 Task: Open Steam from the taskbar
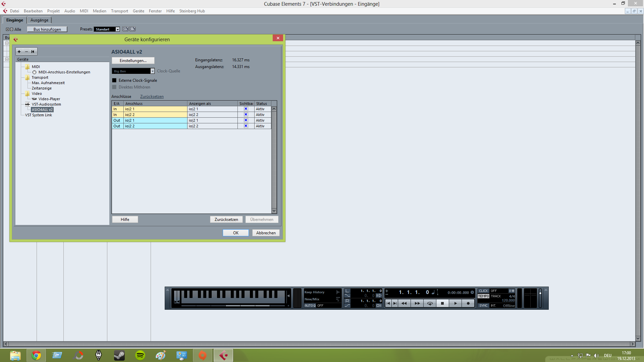(119, 355)
